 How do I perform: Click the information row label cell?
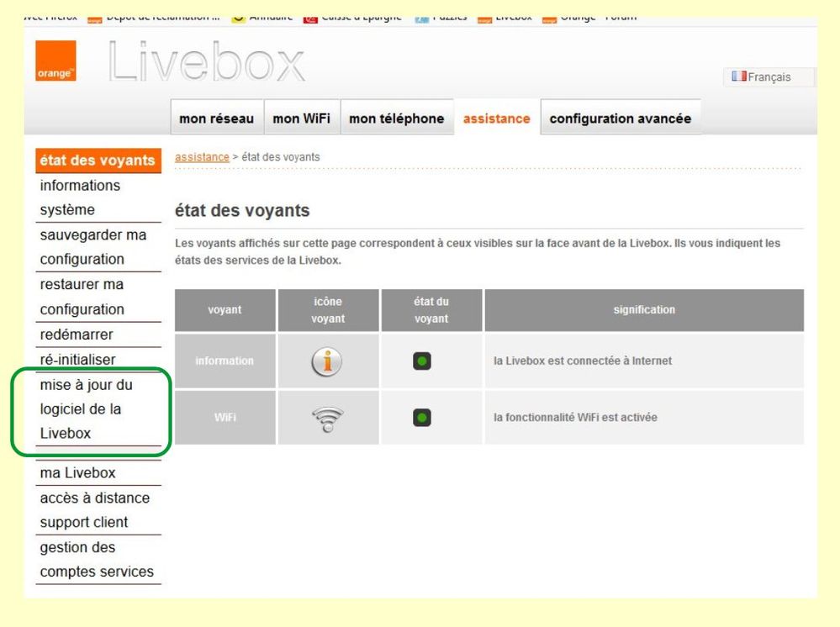(x=225, y=361)
